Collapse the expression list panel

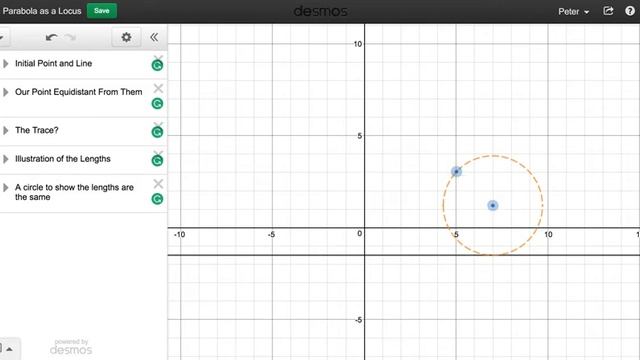(x=154, y=38)
